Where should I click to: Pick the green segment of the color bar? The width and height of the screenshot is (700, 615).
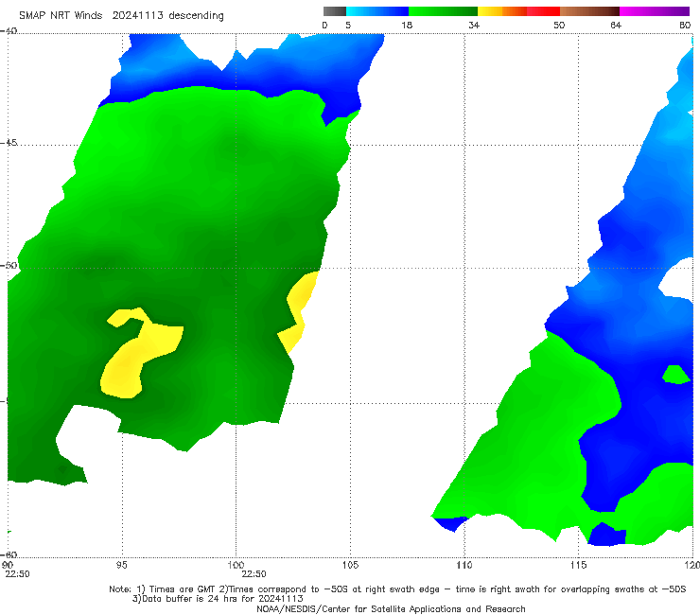point(443,11)
